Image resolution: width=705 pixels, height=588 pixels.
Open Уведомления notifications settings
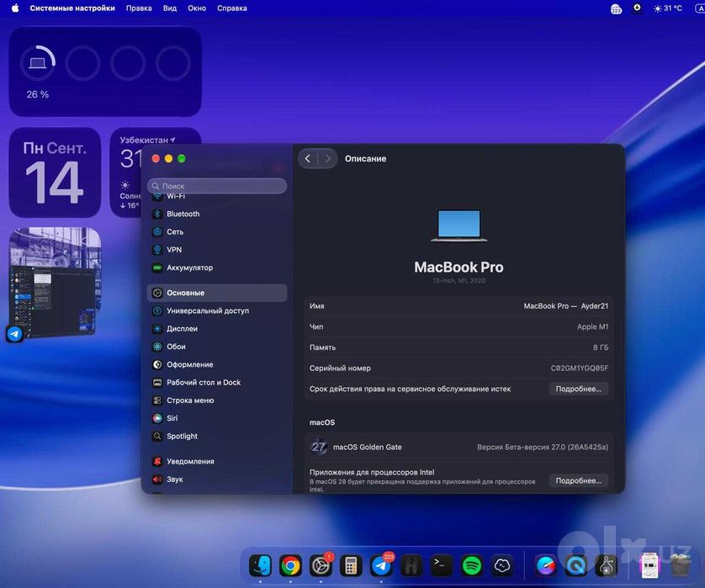[x=217, y=462]
